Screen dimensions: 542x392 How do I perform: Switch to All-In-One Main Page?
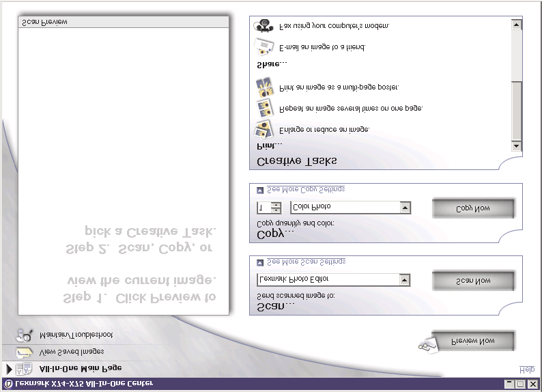click(x=81, y=369)
